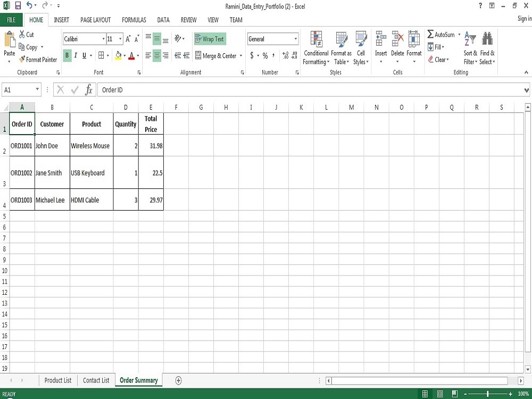Decrease decimal places
Image resolution: width=532 pixels, height=399 pixels.
[x=294, y=55]
